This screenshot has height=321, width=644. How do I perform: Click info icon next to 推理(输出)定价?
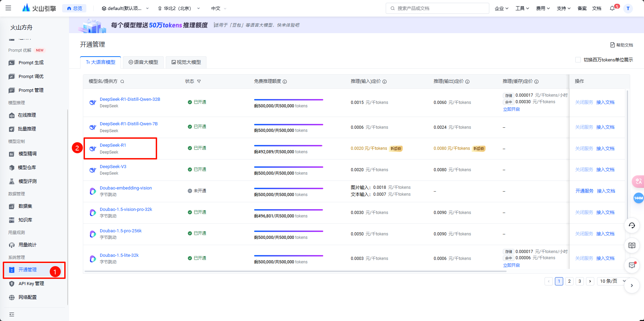tap(467, 81)
